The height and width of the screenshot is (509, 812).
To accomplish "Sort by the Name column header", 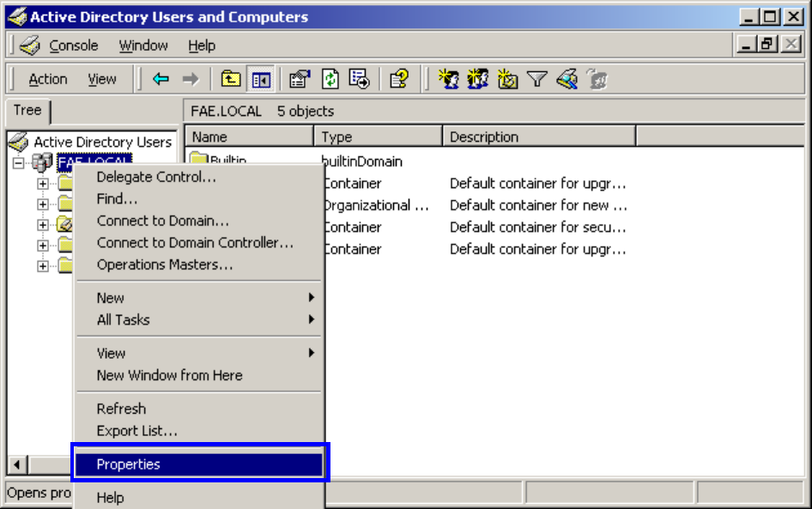I will (249, 136).
